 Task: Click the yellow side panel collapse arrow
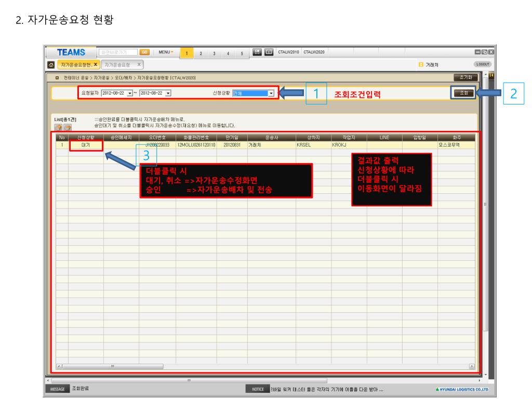pos(491,75)
